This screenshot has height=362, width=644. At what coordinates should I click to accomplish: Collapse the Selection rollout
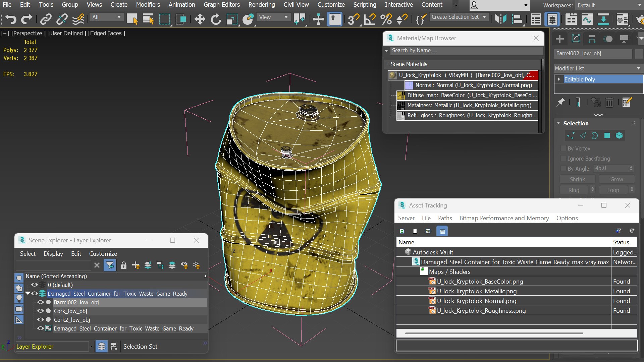559,123
